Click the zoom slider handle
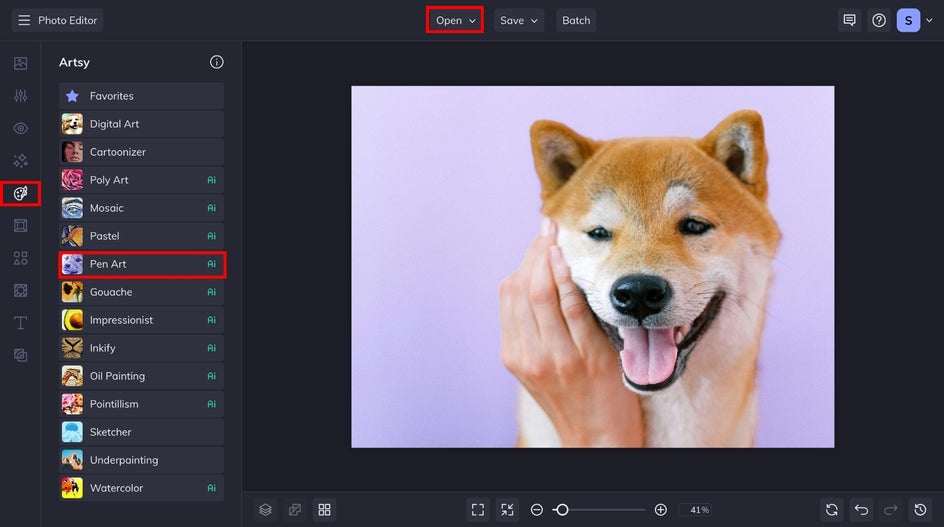Viewport: 944px width, 527px height. point(562,510)
